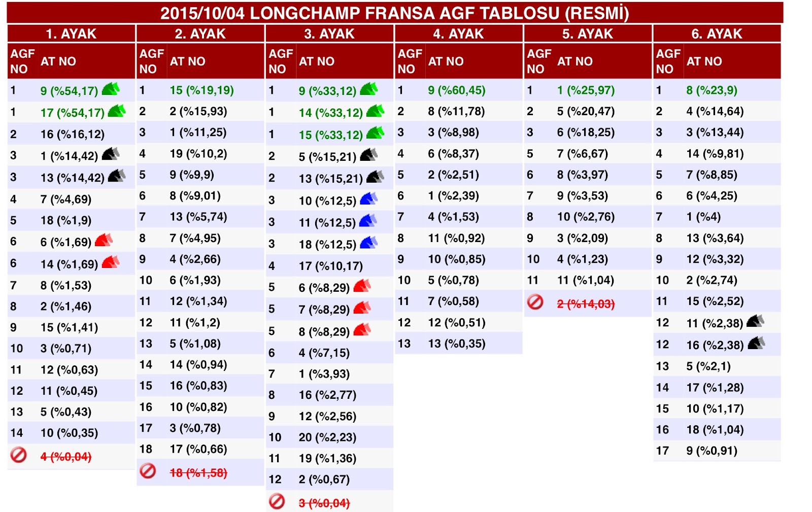The height and width of the screenshot is (512, 812).
Task: Click the entry '2 (%0,67)'
Action: (x=324, y=480)
